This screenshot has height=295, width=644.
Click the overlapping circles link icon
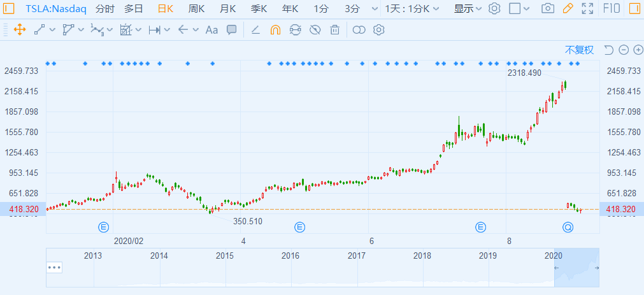359,29
